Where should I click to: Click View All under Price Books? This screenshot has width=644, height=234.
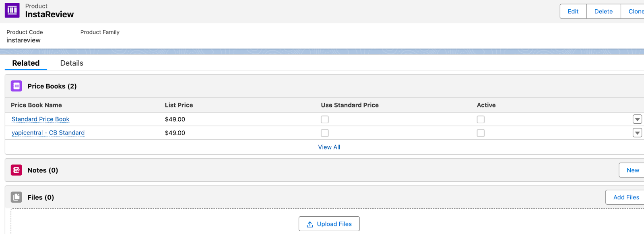pos(329,147)
